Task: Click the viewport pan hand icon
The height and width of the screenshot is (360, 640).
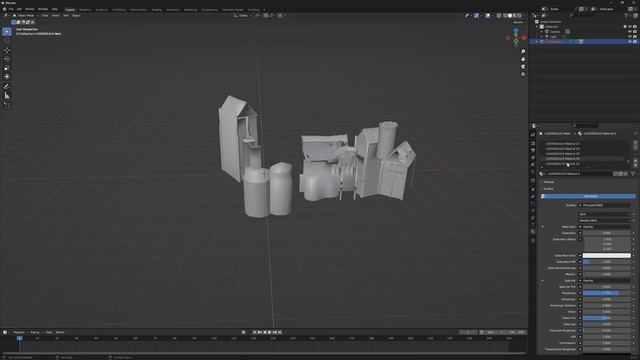Action: pos(523,59)
